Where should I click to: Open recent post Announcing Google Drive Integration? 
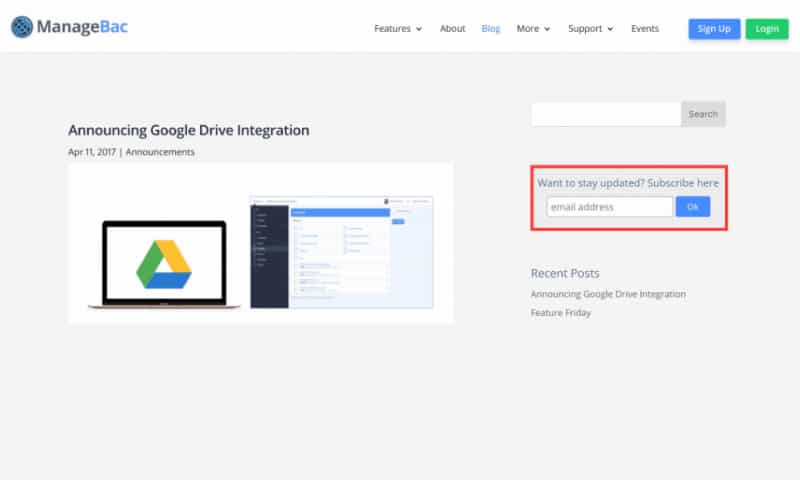pyautogui.click(x=608, y=294)
